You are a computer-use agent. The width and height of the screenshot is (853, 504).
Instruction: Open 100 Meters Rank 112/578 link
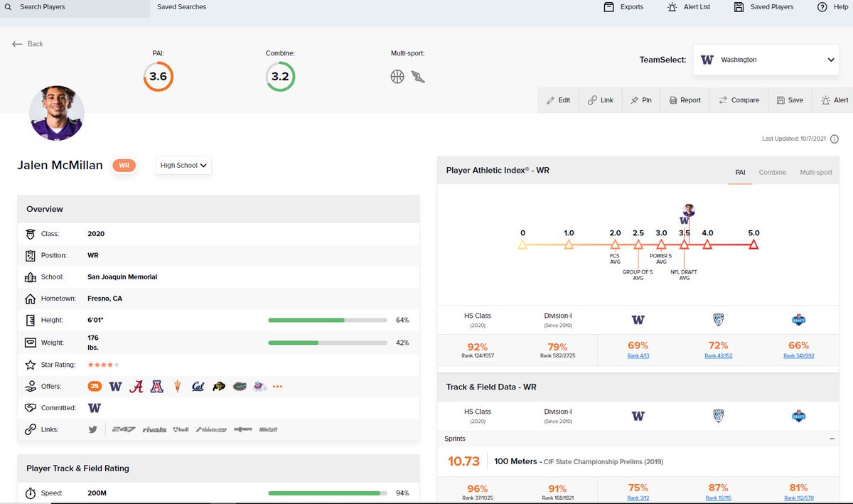tap(799, 498)
